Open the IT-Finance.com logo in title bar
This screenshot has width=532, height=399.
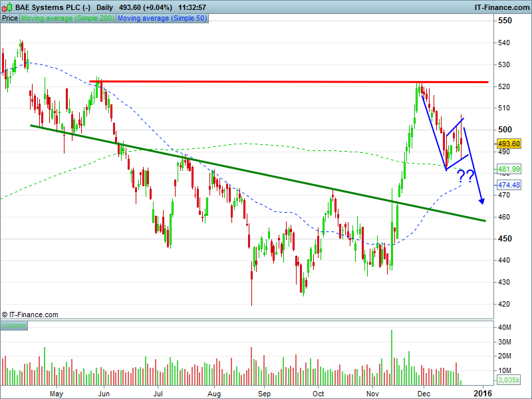click(501, 7)
